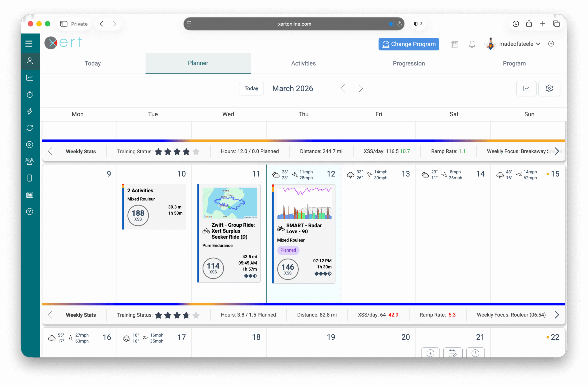Select the Planner tab
Viewport: 588px width, 385px height.
click(198, 63)
